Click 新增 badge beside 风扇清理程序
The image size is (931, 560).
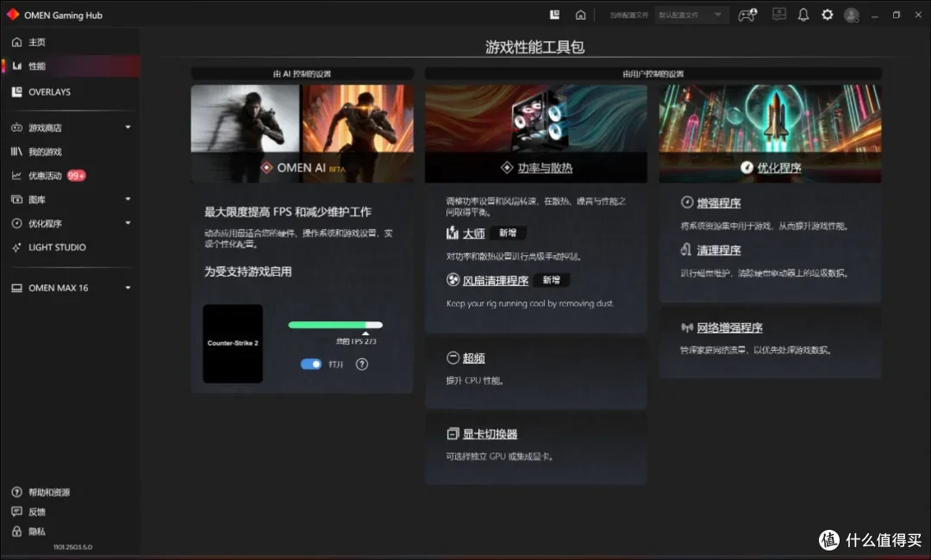click(552, 280)
